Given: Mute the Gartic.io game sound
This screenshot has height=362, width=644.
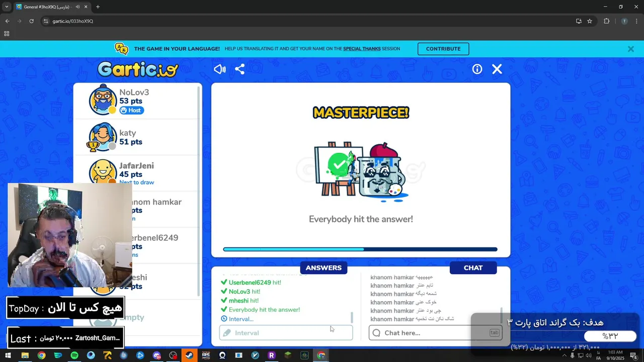Looking at the screenshot, I should [x=220, y=69].
